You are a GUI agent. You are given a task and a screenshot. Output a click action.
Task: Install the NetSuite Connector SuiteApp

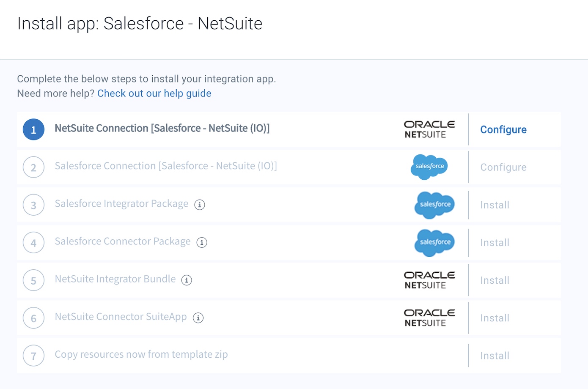495,318
